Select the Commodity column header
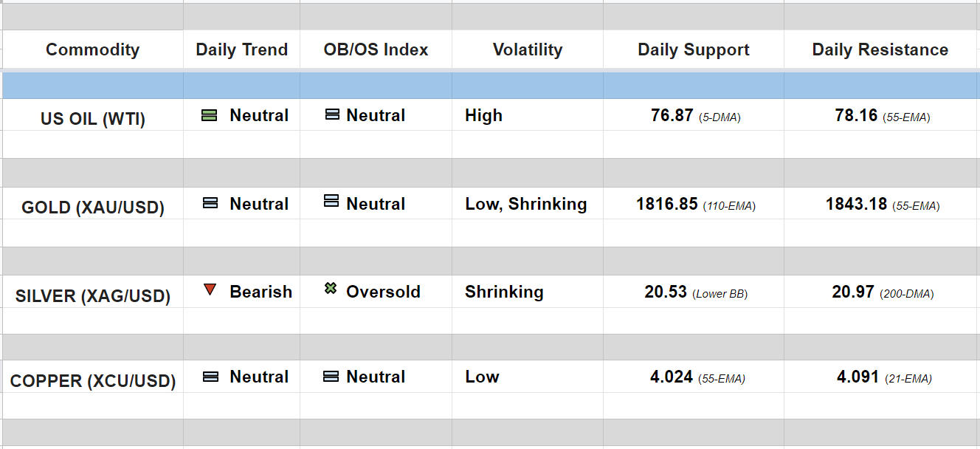 click(92, 49)
